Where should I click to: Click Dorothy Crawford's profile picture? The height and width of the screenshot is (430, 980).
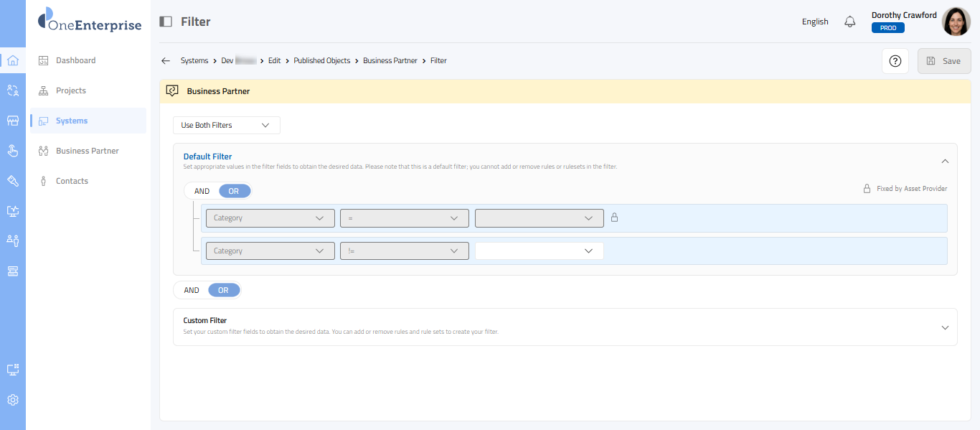pos(956,22)
